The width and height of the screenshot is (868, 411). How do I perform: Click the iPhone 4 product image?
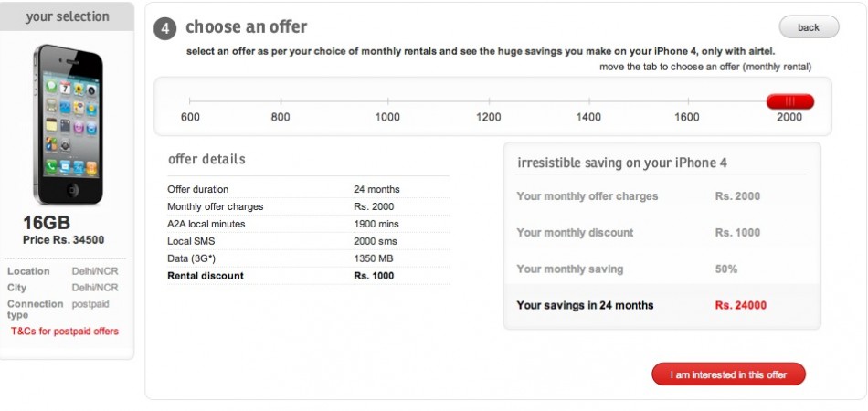68,125
